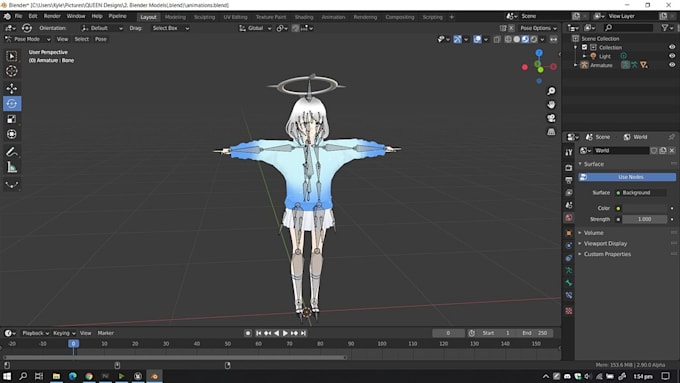Select the Breakdowner pose tool
The image size is (680, 383).
pos(12,185)
